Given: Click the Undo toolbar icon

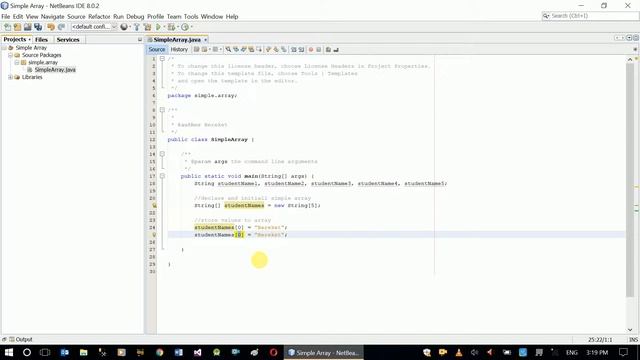Looking at the screenshot, I should pos(51,27).
